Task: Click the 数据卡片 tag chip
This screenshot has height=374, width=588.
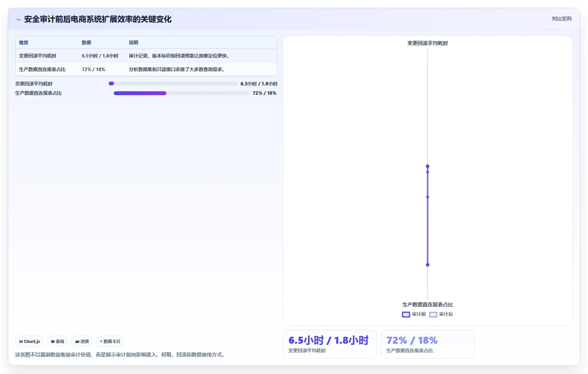Action: point(110,341)
